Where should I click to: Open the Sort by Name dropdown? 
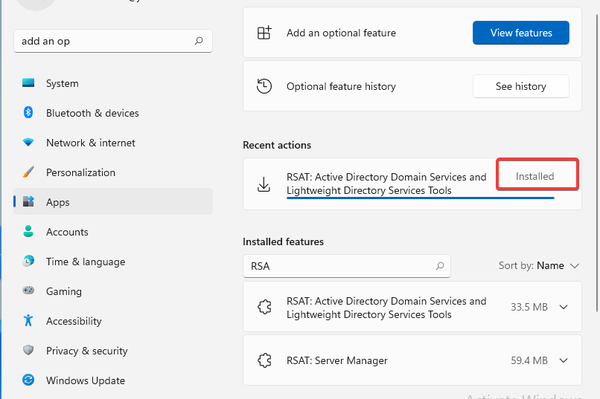coord(539,265)
